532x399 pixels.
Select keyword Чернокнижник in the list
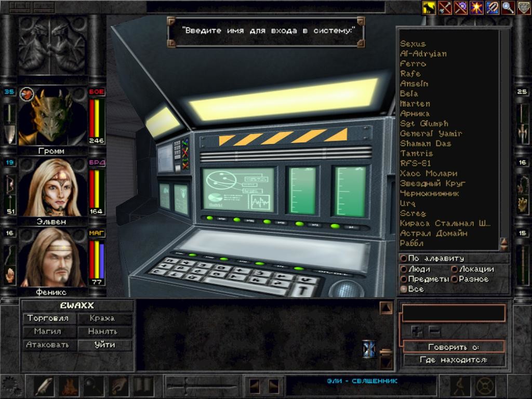coord(430,193)
